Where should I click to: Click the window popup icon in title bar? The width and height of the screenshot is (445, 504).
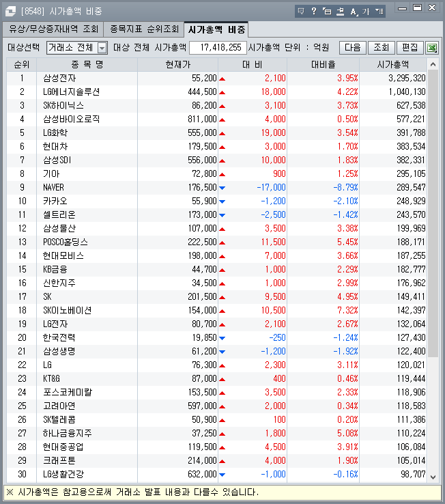coord(327,12)
